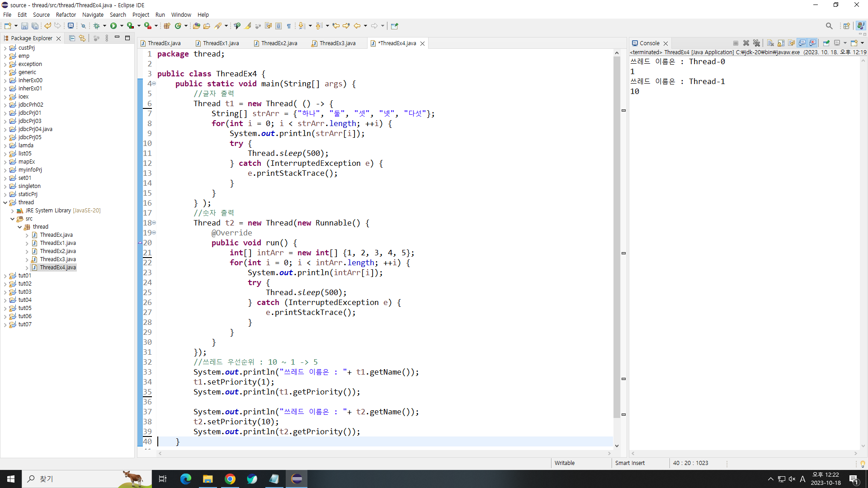The height and width of the screenshot is (488, 868).
Task: Click Remove All Terminated Launches in Console
Action: point(756,43)
